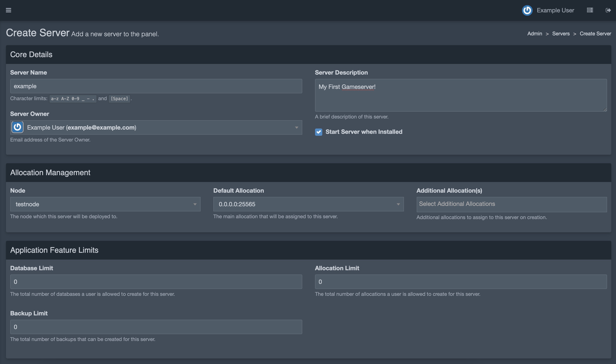Click the external link icon top-right corner
The height and width of the screenshot is (364, 616).
coord(608,10)
